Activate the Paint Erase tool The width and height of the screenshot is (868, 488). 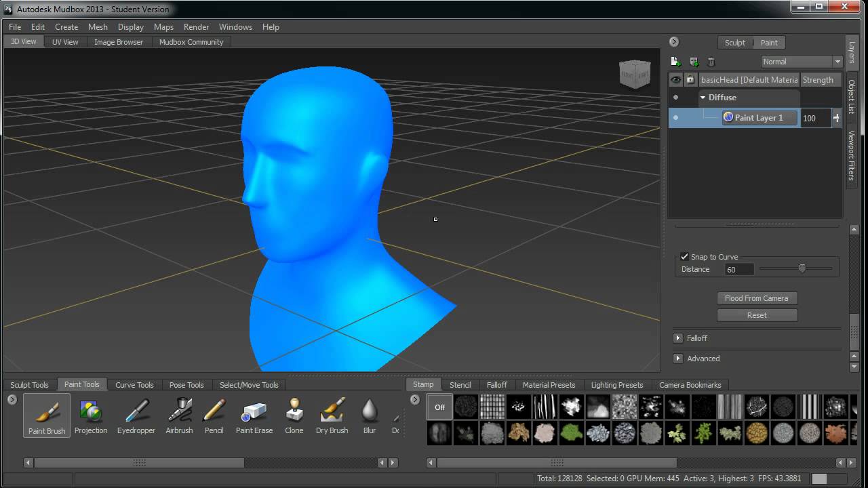pos(254,415)
